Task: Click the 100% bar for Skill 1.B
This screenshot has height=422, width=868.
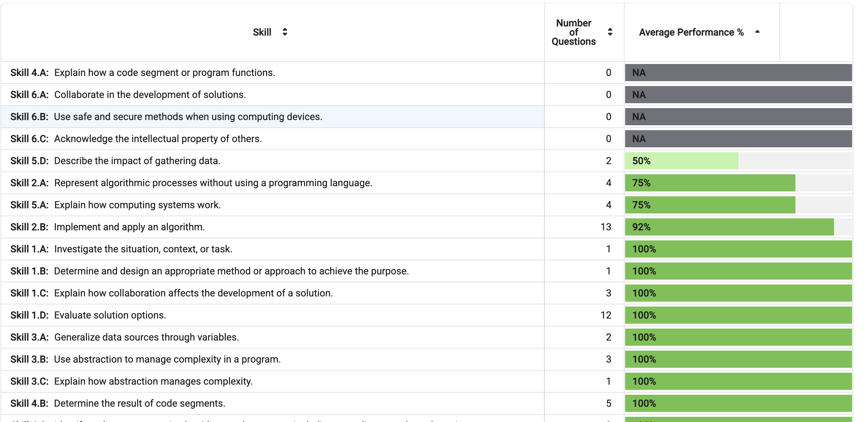Action: point(738,271)
